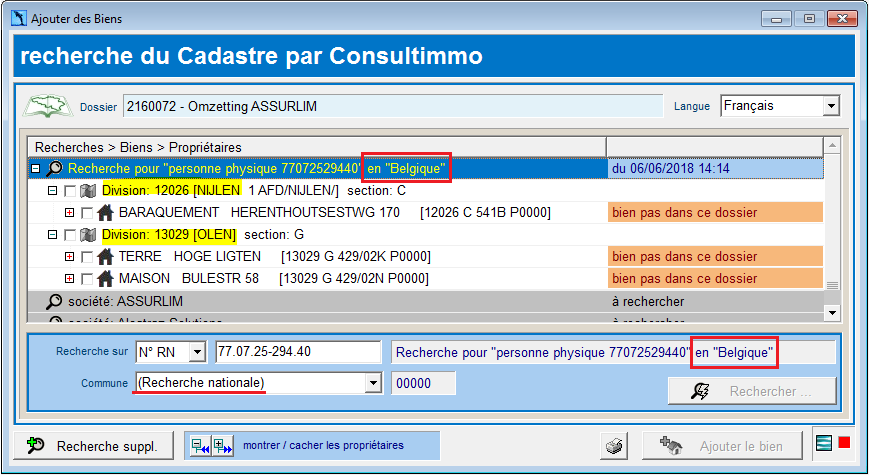Tick checkbox for Division 13029 OLEN
This screenshot has height=475, width=869.
(70, 235)
